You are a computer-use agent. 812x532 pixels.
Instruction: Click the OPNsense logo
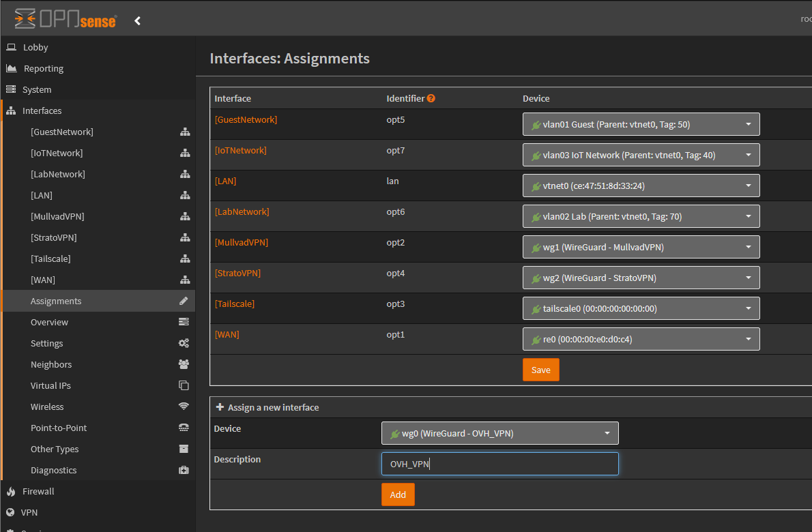click(x=66, y=19)
